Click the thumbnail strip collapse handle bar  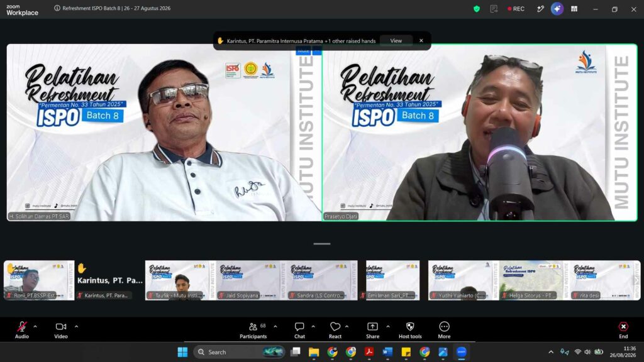click(322, 244)
